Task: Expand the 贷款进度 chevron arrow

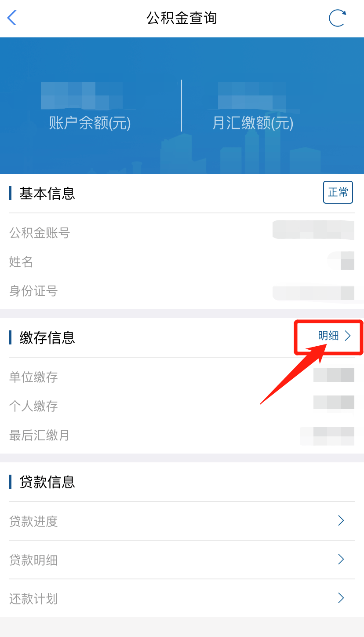Action: click(x=341, y=521)
